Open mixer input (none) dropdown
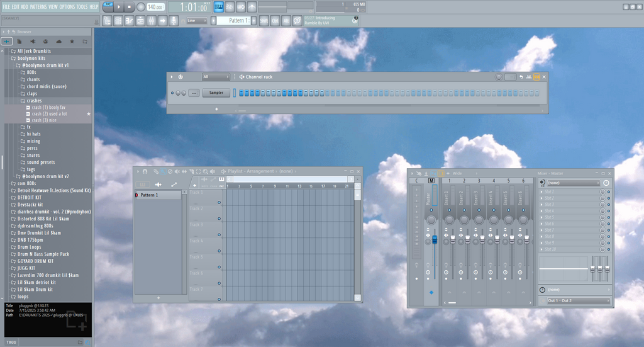The width and height of the screenshot is (644, 347). (574, 183)
